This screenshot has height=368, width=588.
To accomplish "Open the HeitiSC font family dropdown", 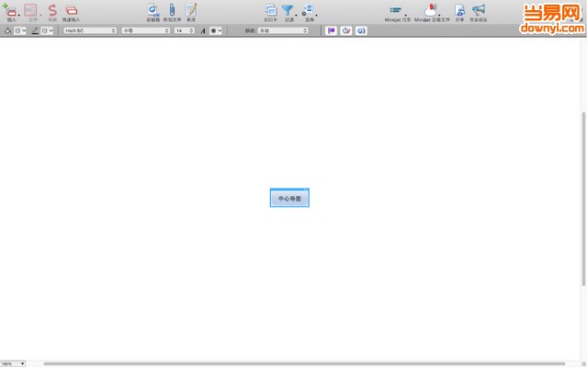I will point(90,30).
